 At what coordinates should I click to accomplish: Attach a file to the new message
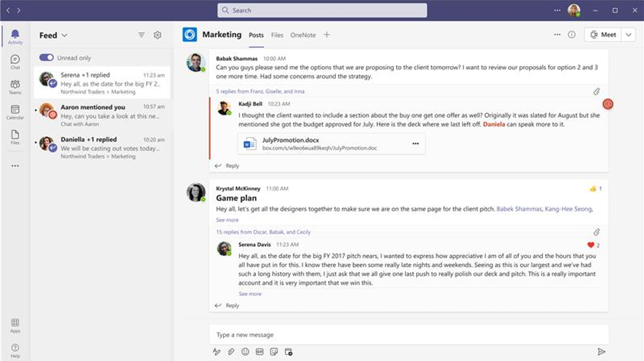pyautogui.click(x=231, y=352)
